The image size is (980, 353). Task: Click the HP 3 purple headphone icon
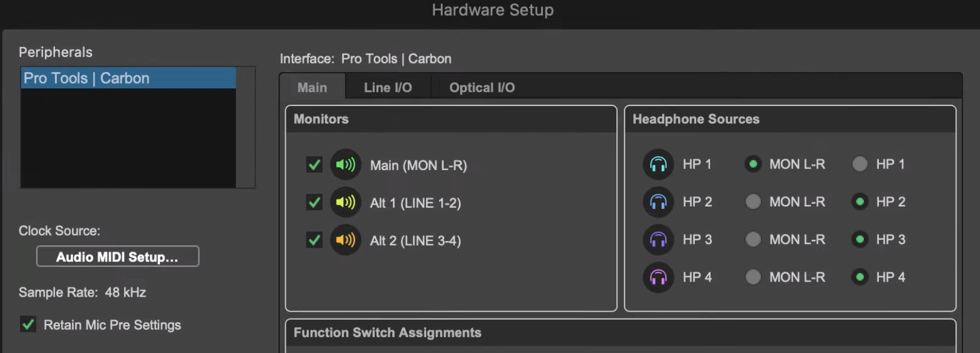pyautogui.click(x=658, y=239)
